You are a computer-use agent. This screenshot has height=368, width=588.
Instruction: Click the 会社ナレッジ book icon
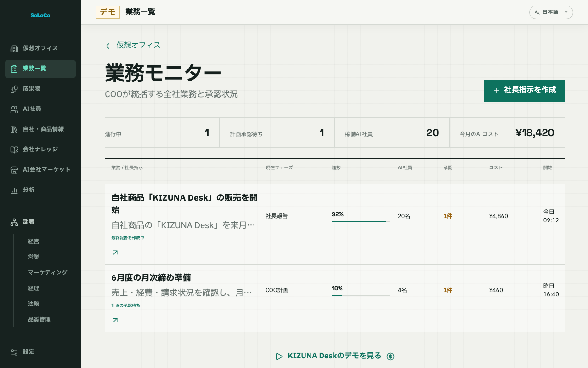14,149
